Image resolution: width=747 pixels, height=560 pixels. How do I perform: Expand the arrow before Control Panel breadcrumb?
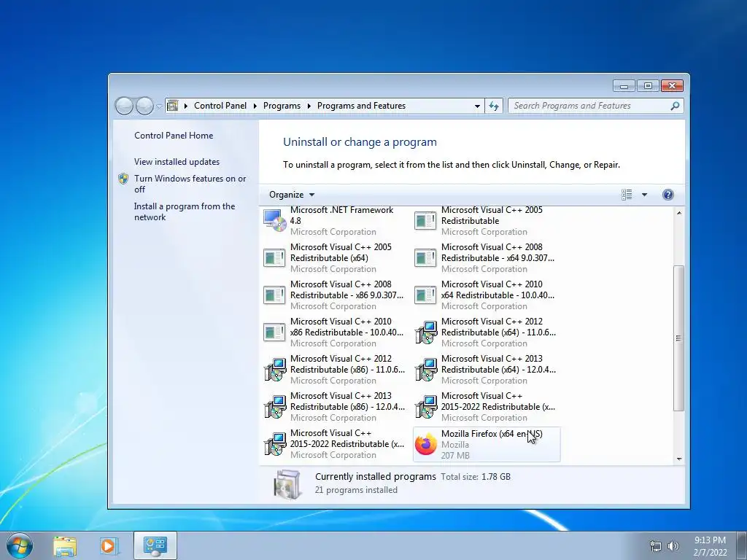coord(186,106)
